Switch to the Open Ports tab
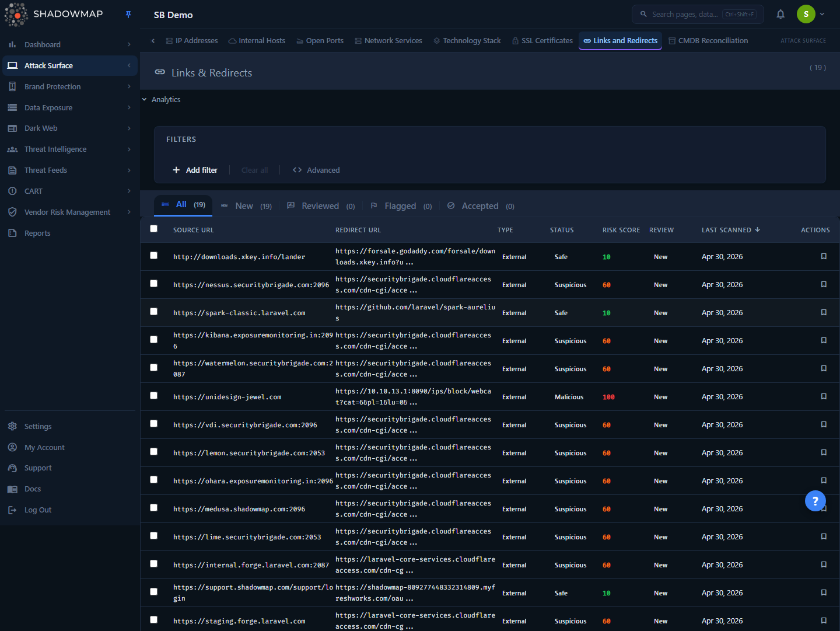 320,41
